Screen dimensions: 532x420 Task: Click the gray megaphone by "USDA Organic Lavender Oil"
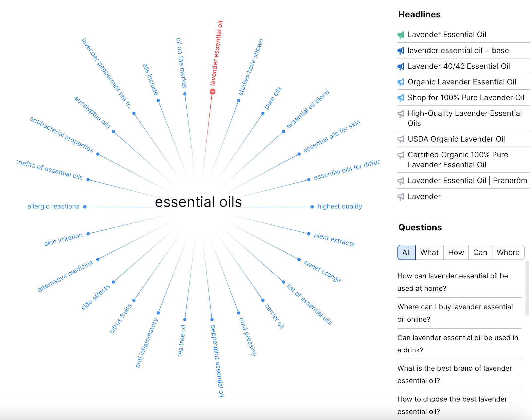click(400, 139)
